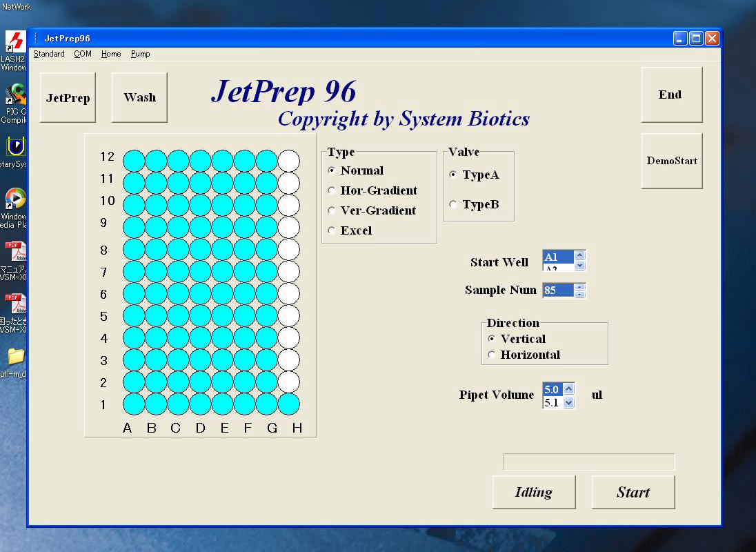Image resolution: width=756 pixels, height=552 pixels.
Task: Click the Sample Num field showing 85
Action: 558,290
